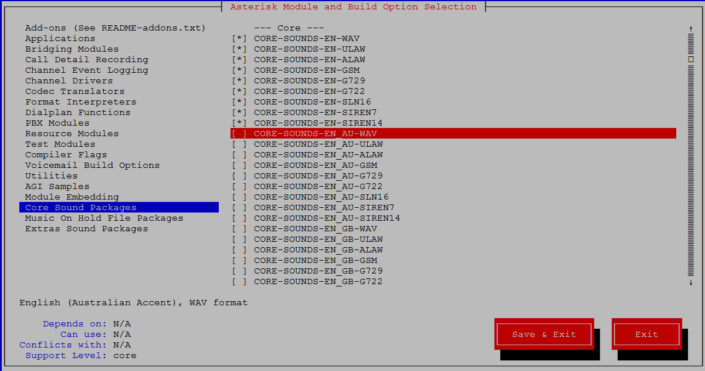Image resolution: width=705 pixels, height=371 pixels.
Task: Check CORE-SOUNDS-EN_GB-WAV option
Action: point(239,229)
